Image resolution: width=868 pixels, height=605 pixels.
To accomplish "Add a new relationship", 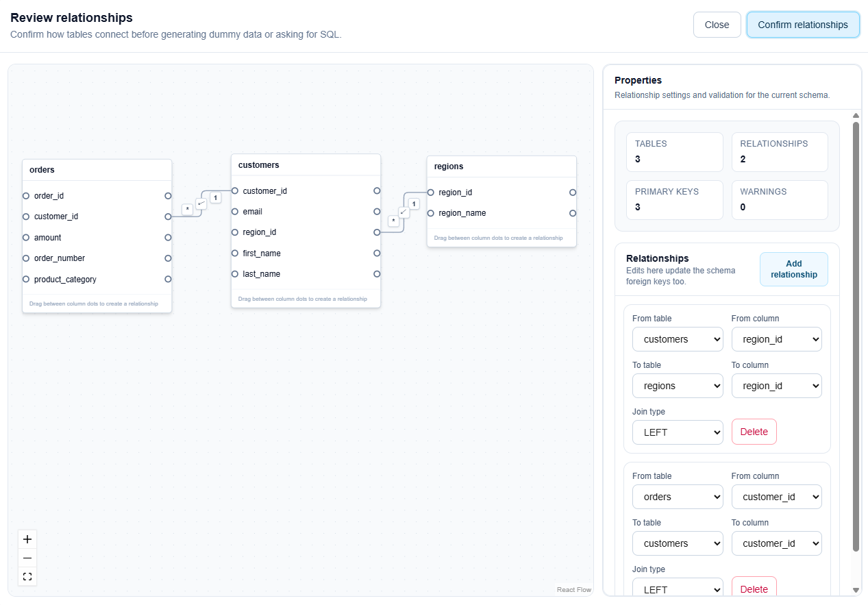I will (x=793, y=269).
